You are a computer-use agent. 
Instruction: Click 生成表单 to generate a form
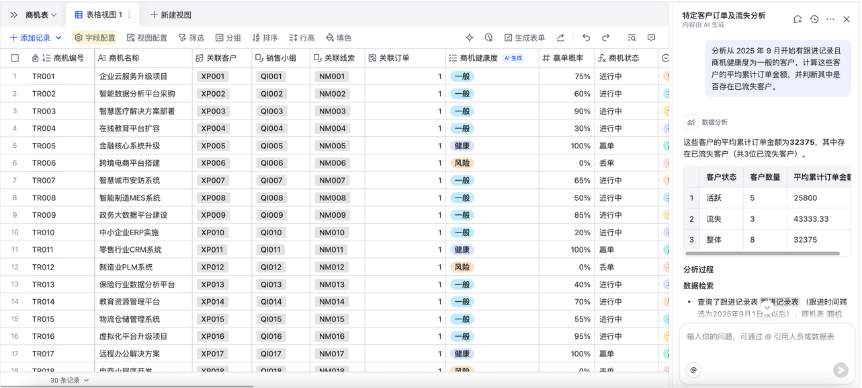pos(524,38)
